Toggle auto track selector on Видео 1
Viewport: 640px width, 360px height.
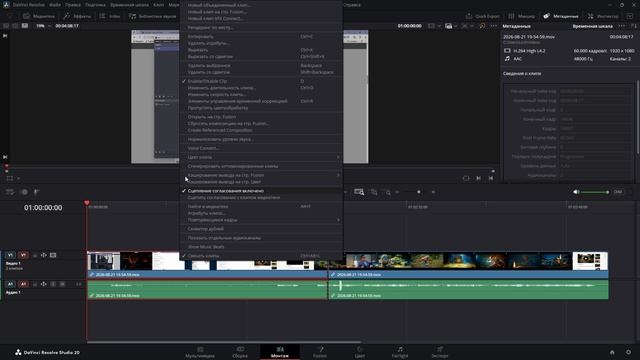44,255
